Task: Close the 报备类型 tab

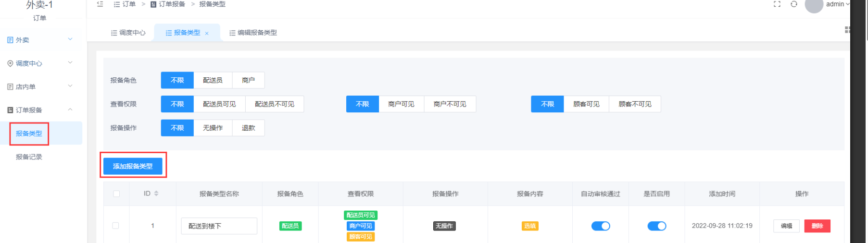Action: (207, 33)
